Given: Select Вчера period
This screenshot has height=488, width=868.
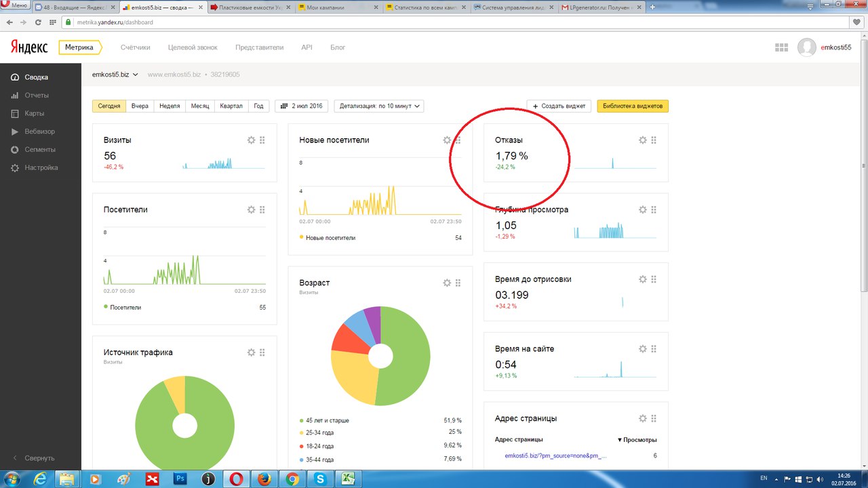Looking at the screenshot, I should click(140, 106).
